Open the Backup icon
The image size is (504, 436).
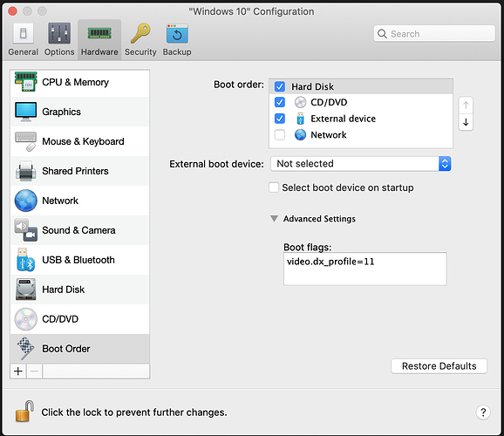tap(177, 33)
